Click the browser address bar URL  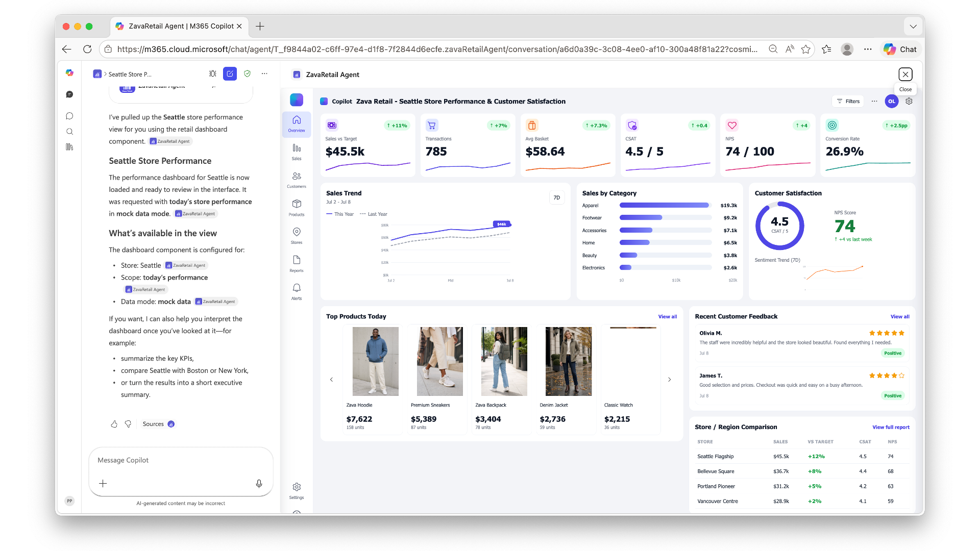(x=437, y=49)
